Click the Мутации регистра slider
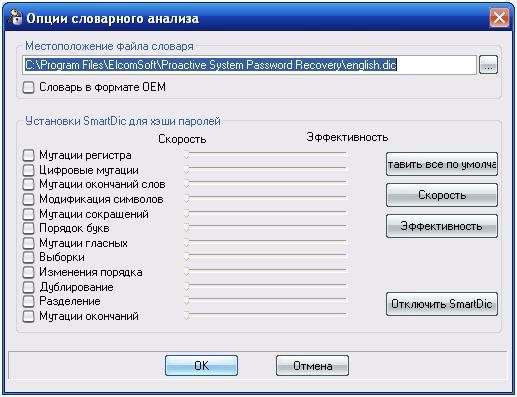 pos(265,155)
